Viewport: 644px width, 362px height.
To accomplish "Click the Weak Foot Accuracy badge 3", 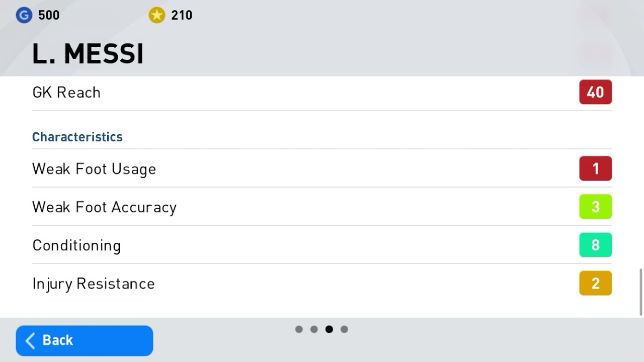I will pos(595,207).
